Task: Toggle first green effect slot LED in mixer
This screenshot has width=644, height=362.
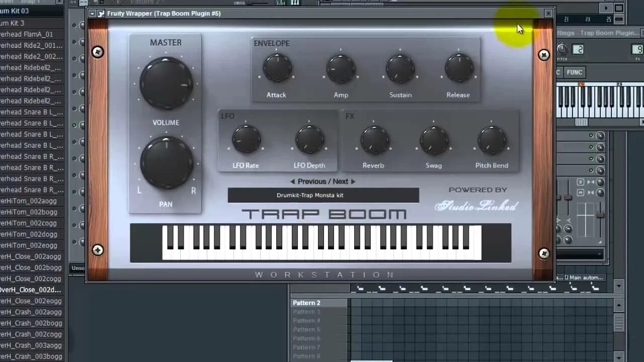Action: [591, 136]
